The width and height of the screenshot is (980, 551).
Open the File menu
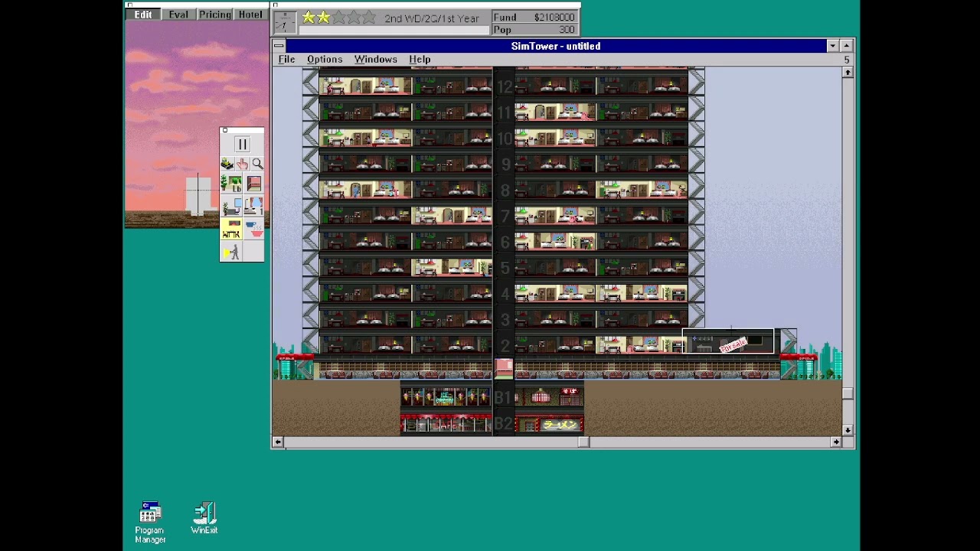pos(286,59)
